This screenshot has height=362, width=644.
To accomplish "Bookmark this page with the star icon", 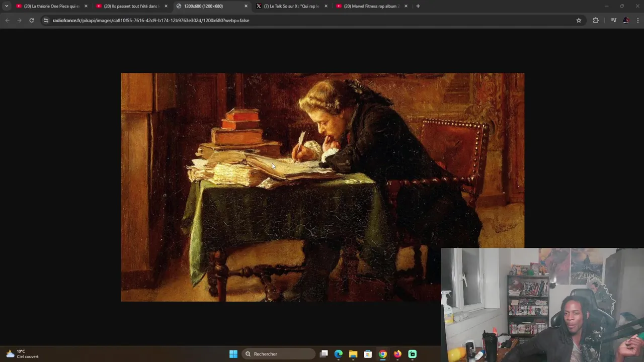I will (579, 20).
